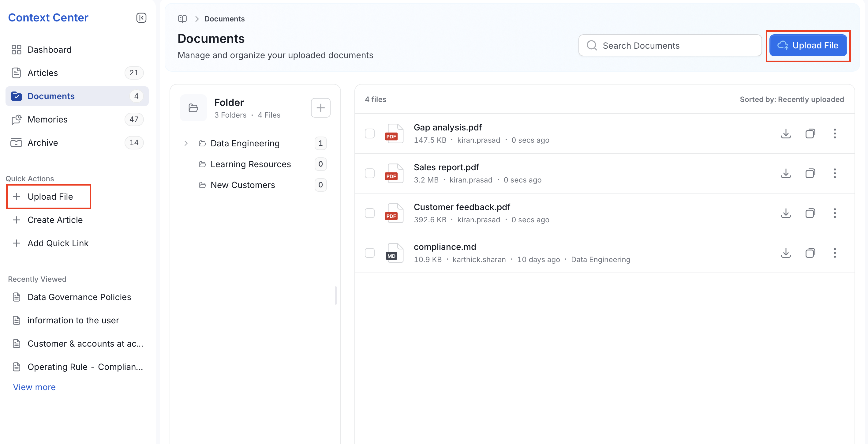Download Customer feedback.pdf

coord(786,213)
